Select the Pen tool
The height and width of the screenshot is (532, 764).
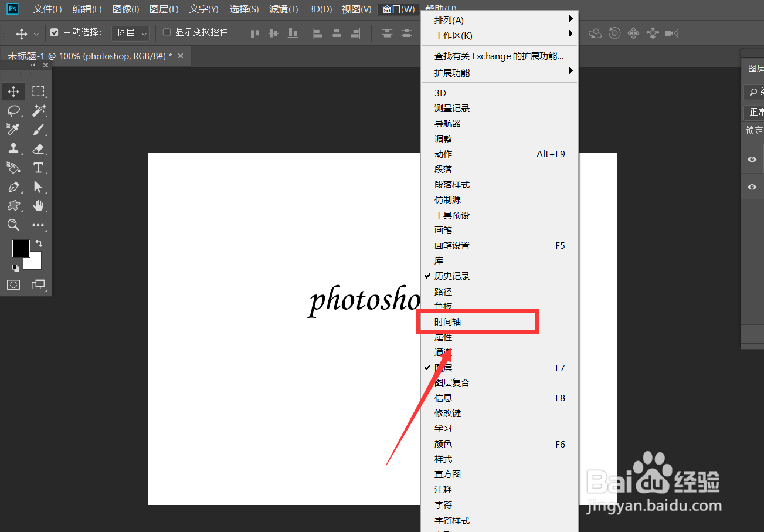pos(13,187)
